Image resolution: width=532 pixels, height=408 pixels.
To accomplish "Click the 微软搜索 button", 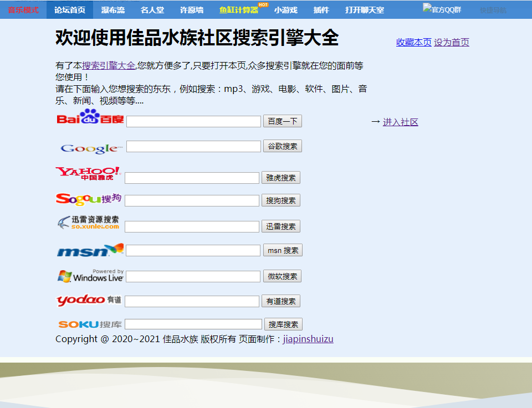I will [x=282, y=276].
